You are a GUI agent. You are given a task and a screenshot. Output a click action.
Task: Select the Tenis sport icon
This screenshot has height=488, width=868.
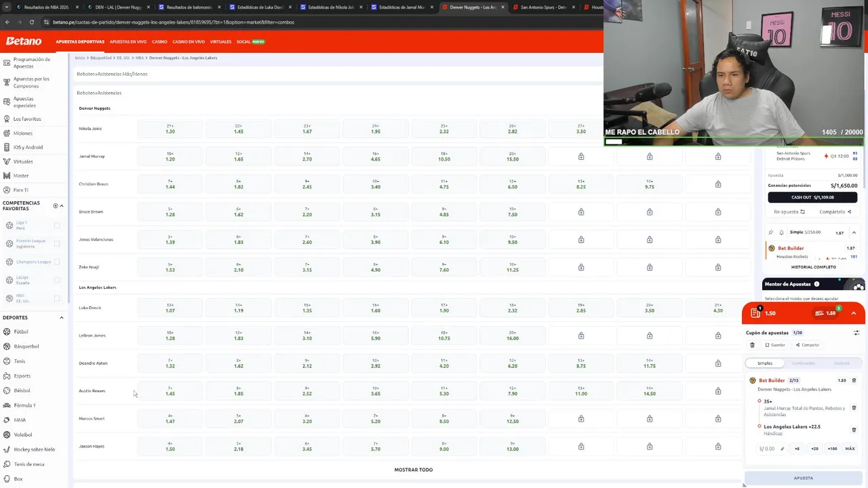click(7, 361)
